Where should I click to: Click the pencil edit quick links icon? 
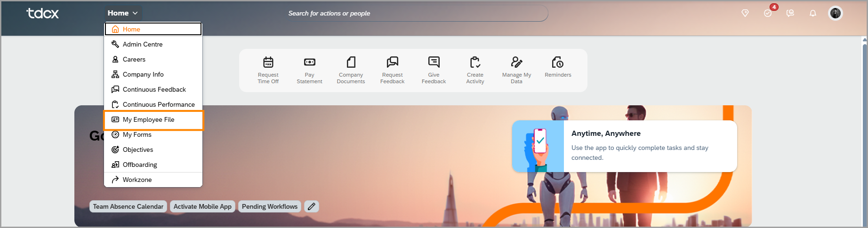tap(311, 206)
